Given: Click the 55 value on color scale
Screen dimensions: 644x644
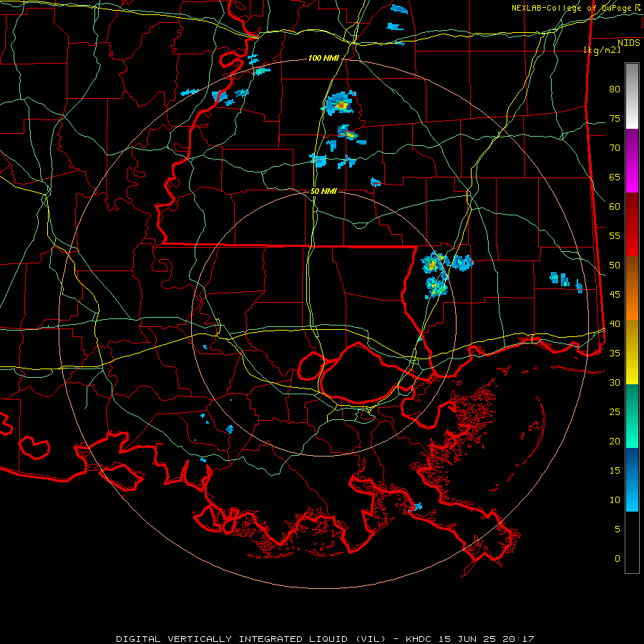Looking at the screenshot, I should [x=615, y=235].
